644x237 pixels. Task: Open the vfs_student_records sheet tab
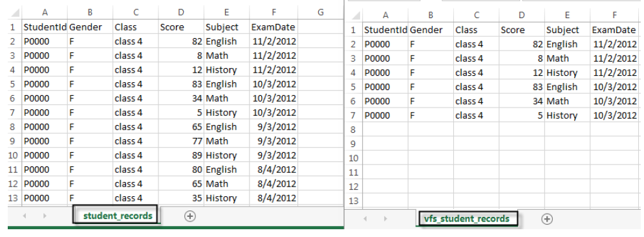(469, 218)
